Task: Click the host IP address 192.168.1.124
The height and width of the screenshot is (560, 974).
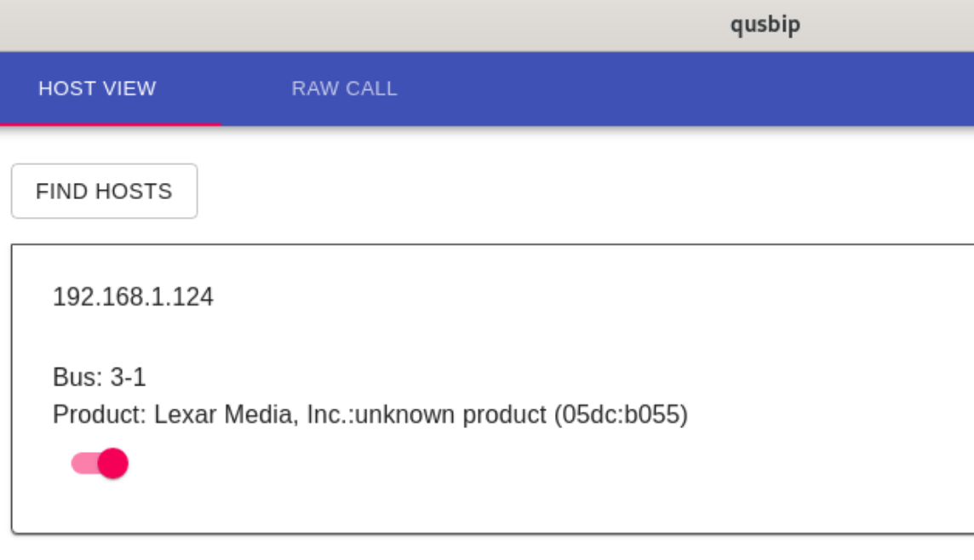Action: 133,297
